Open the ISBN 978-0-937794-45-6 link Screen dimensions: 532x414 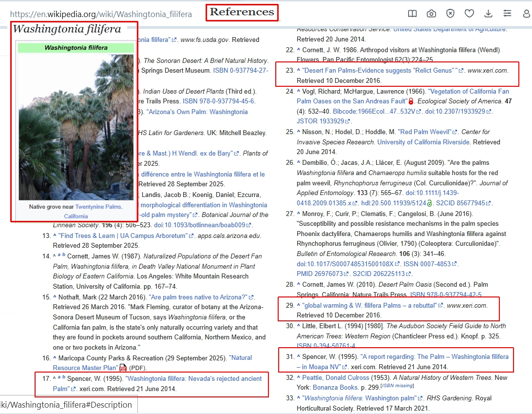pos(218,101)
